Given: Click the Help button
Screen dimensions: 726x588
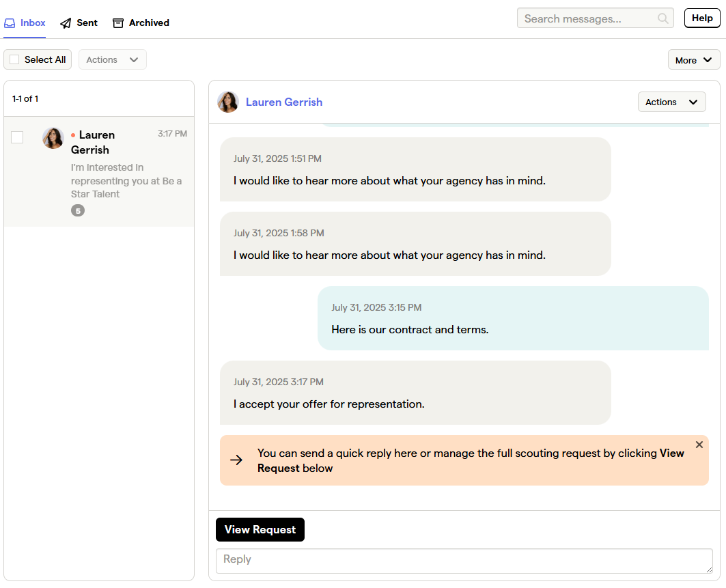Looking at the screenshot, I should click(x=702, y=18).
